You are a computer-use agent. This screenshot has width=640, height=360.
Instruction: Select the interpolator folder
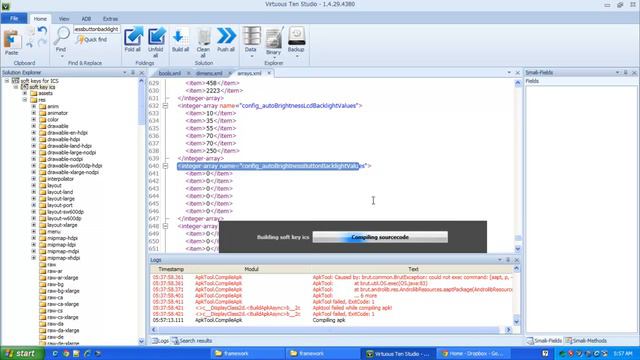pyautogui.click(x=57, y=179)
